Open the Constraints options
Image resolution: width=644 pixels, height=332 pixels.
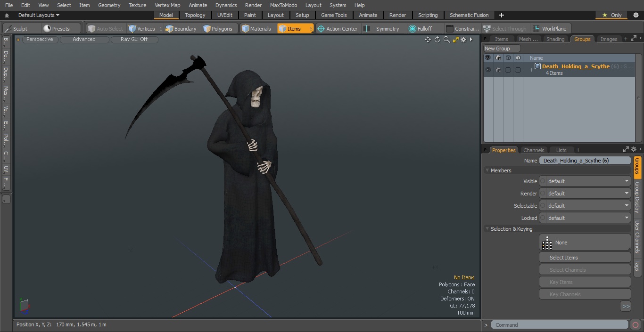click(462, 29)
